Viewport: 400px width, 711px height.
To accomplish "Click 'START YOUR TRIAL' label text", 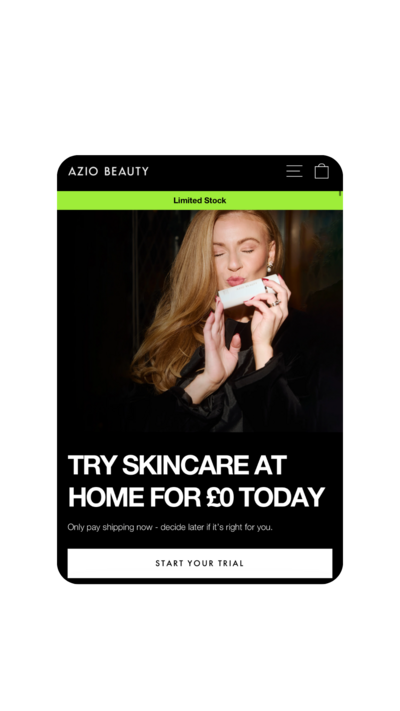I will 200,563.
